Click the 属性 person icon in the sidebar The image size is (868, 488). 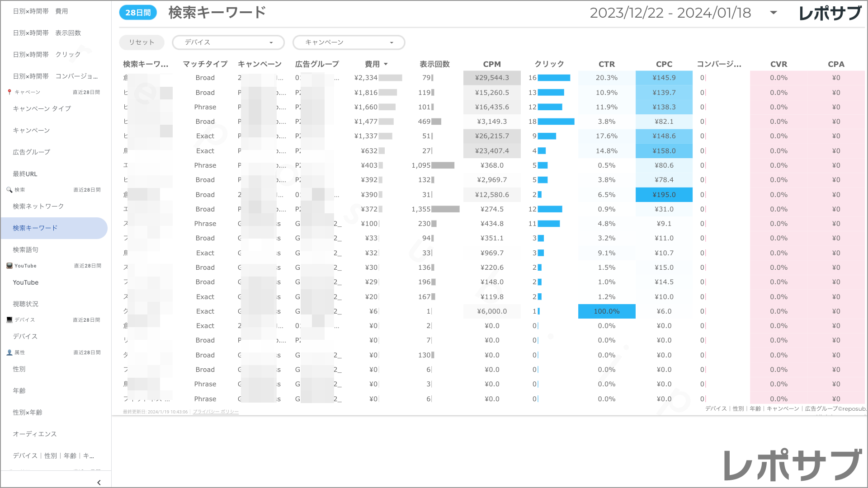[9, 352]
